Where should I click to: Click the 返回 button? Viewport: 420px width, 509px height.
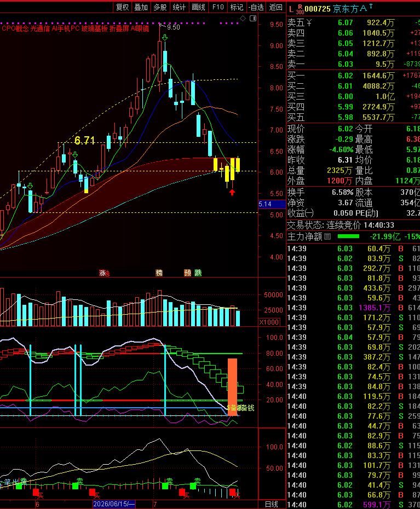(x=276, y=7)
